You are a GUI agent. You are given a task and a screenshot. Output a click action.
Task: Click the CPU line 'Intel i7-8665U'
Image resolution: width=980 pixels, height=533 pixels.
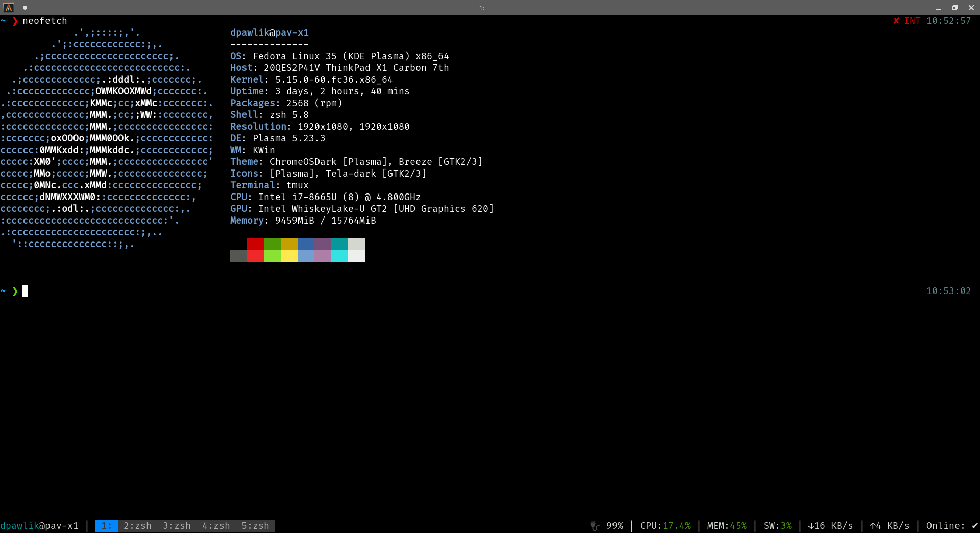(x=298, y=197)
